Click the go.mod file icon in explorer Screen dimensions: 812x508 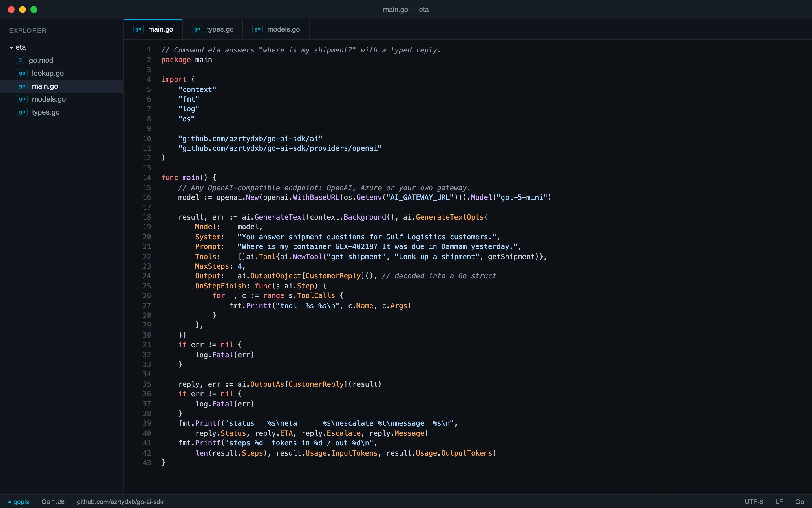(21, 60)
